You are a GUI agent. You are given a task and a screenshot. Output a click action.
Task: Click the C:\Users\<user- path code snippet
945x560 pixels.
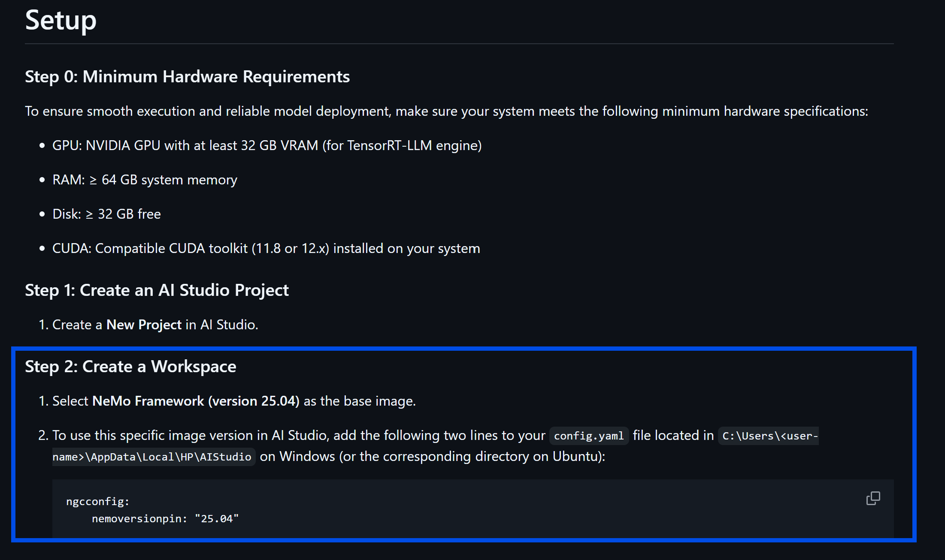click(x=770, y=436)
